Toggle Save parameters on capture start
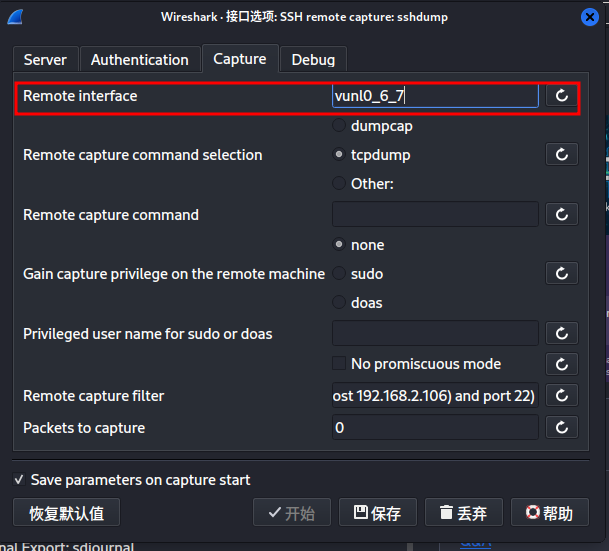The image size is (609, 551). tap(19, 480)
